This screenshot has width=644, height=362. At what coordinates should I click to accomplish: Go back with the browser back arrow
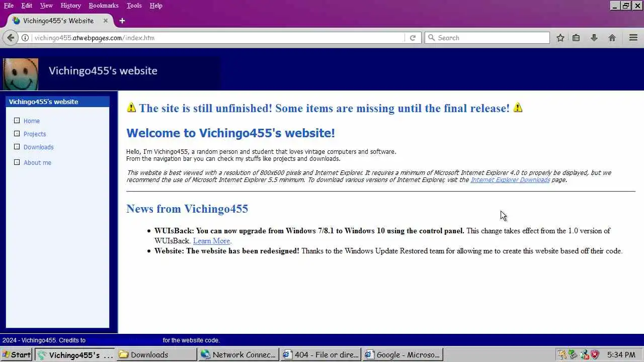(x=11, y=38)
